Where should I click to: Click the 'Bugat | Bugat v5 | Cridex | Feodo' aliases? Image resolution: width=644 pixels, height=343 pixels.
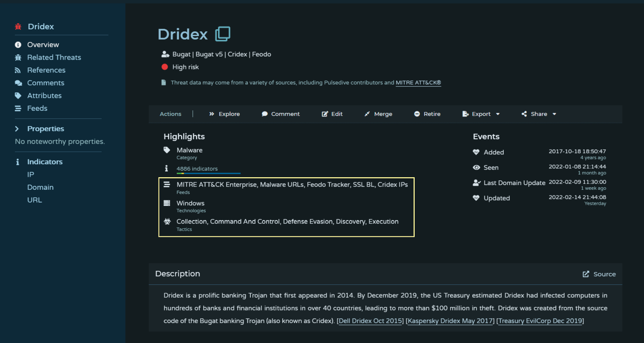222,54
